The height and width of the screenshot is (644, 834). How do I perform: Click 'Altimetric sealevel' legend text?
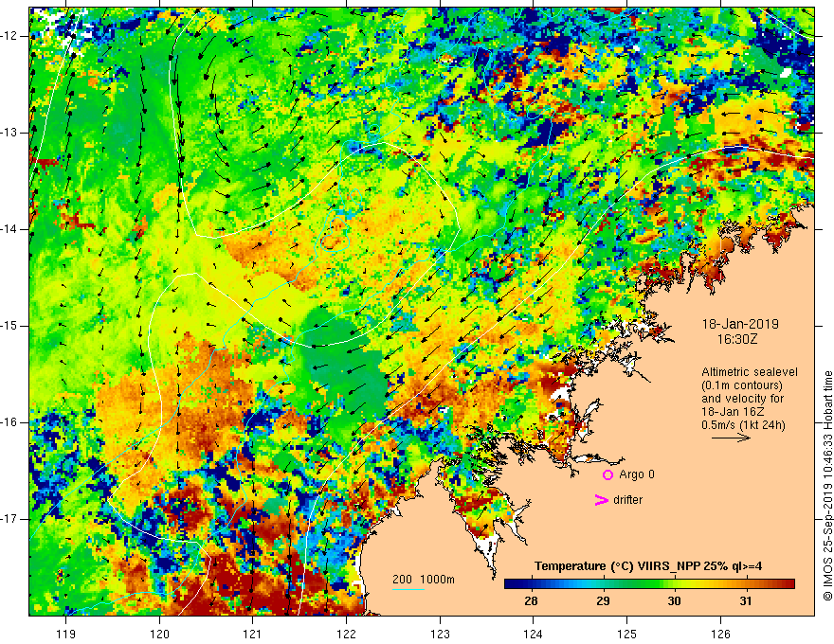point(750,372)
